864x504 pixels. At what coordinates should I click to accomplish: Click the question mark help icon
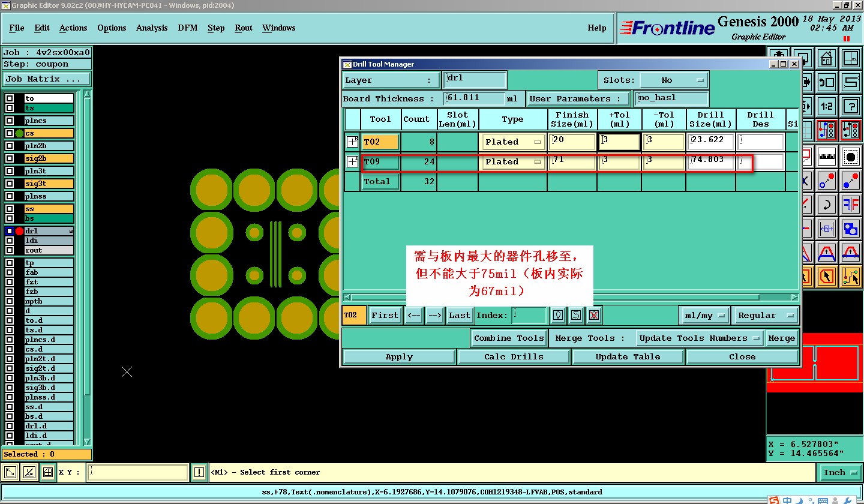click(851, 106)
